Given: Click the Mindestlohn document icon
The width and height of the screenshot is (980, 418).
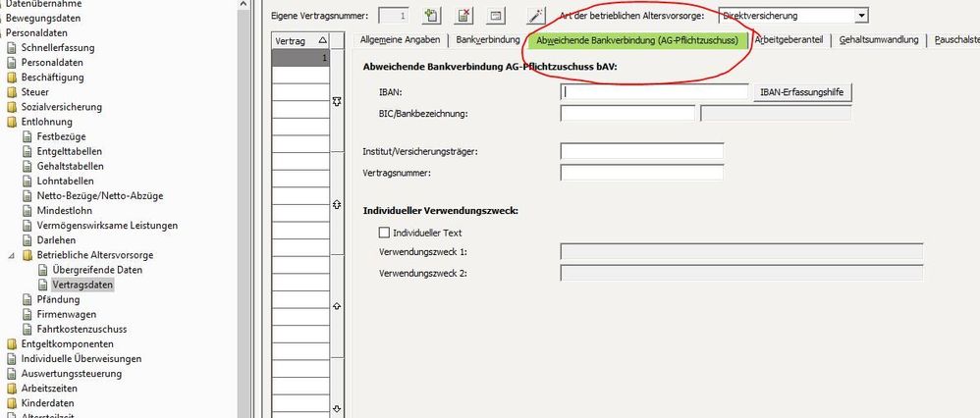Looking at the screenshot, I should coord(27,211).
